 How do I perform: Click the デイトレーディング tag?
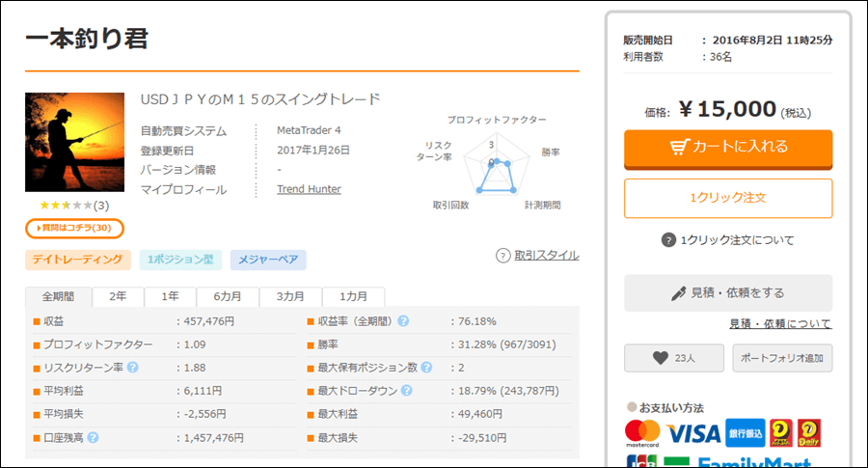tap(76, 260)
